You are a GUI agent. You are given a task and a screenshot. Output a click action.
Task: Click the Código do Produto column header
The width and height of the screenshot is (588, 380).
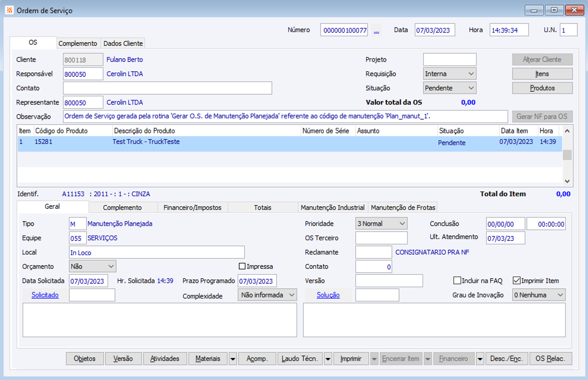(73, 131)
